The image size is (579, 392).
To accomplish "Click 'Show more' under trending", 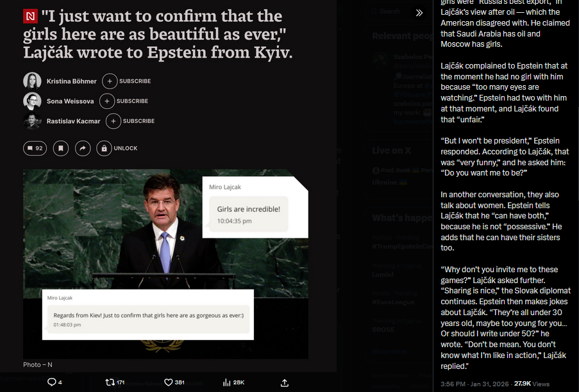I will point(389,352).
